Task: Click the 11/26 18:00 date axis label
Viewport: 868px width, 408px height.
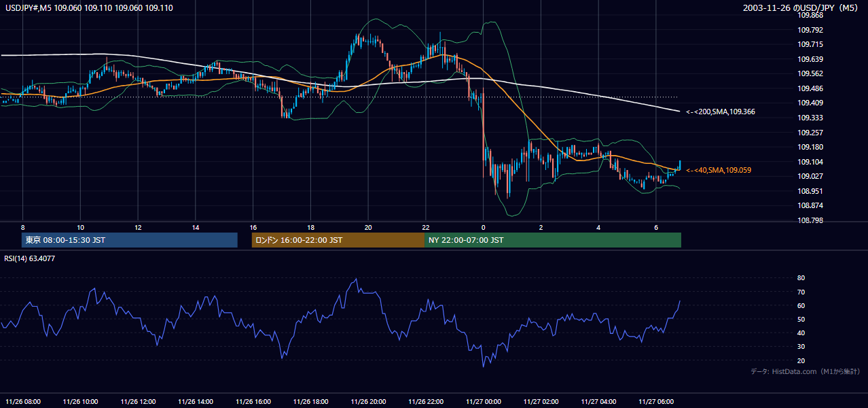Action: click(311, 401)
